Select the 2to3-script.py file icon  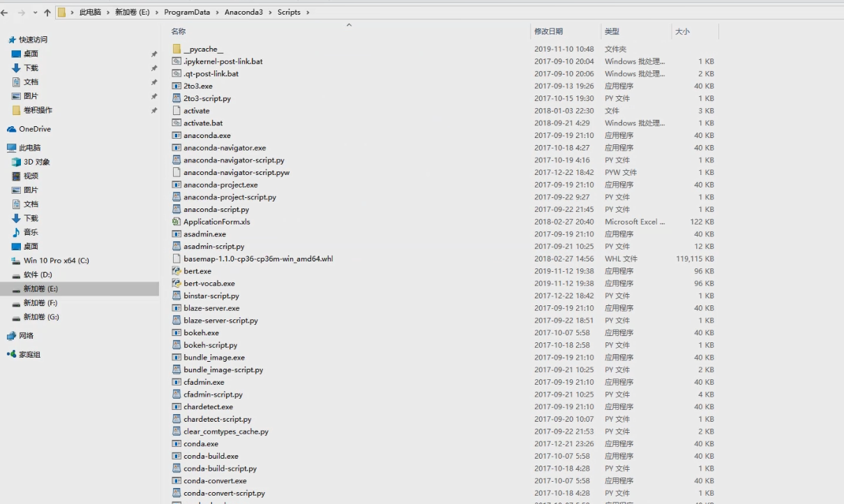point(176,98)
